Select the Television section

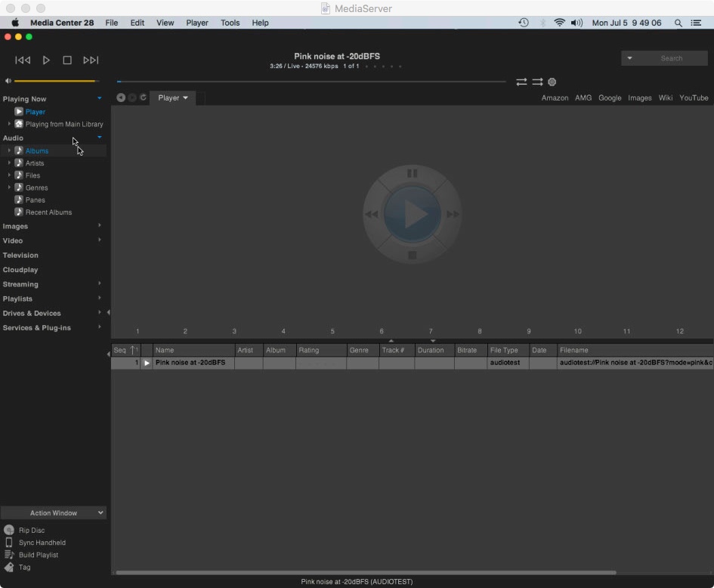pyautogui.click(x=20, y=255)
